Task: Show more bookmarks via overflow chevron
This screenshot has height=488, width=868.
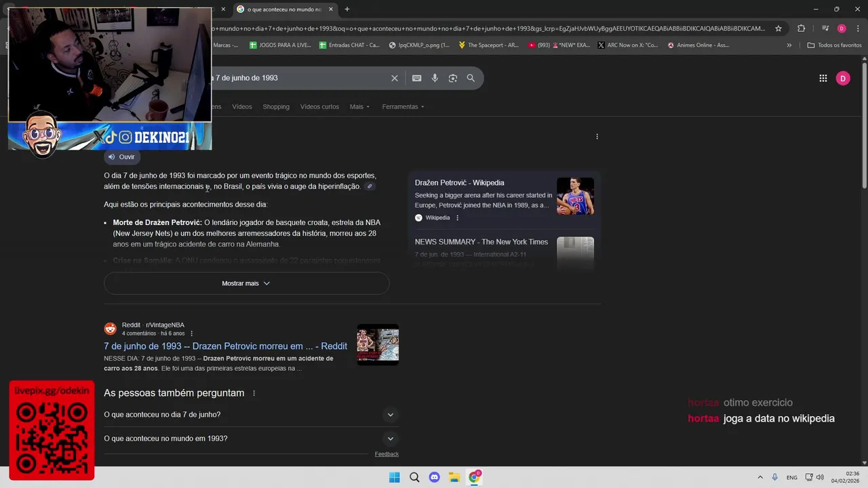Action: point(789,45)
